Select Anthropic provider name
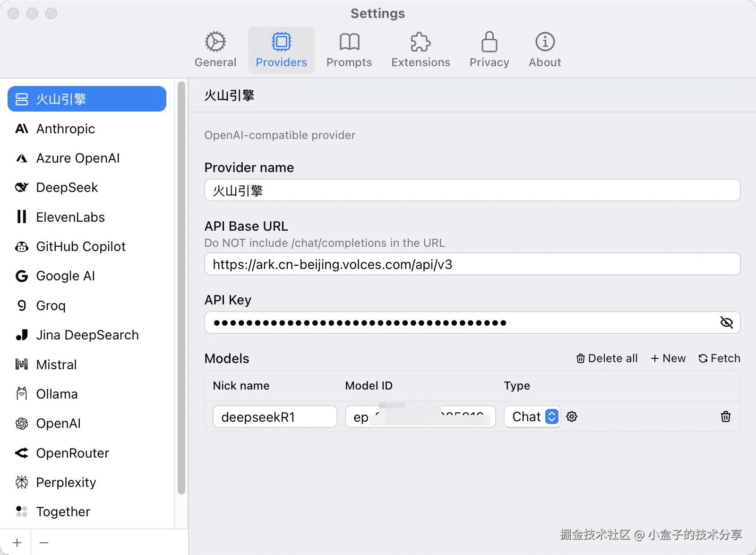This screenshot has width=756, height=555. 66,129
